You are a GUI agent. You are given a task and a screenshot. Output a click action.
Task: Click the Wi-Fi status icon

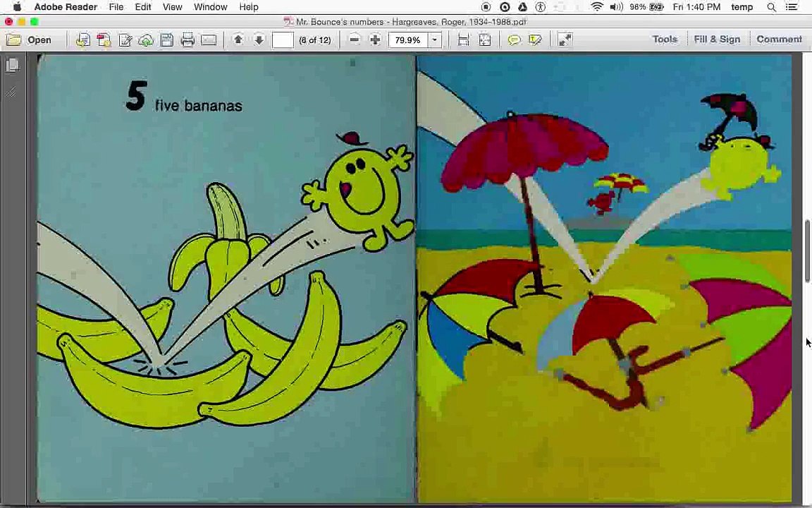pos(597,7)
